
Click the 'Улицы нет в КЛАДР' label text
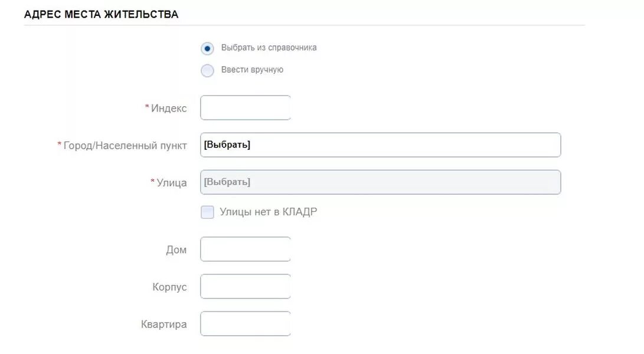(x=268, y=212)
